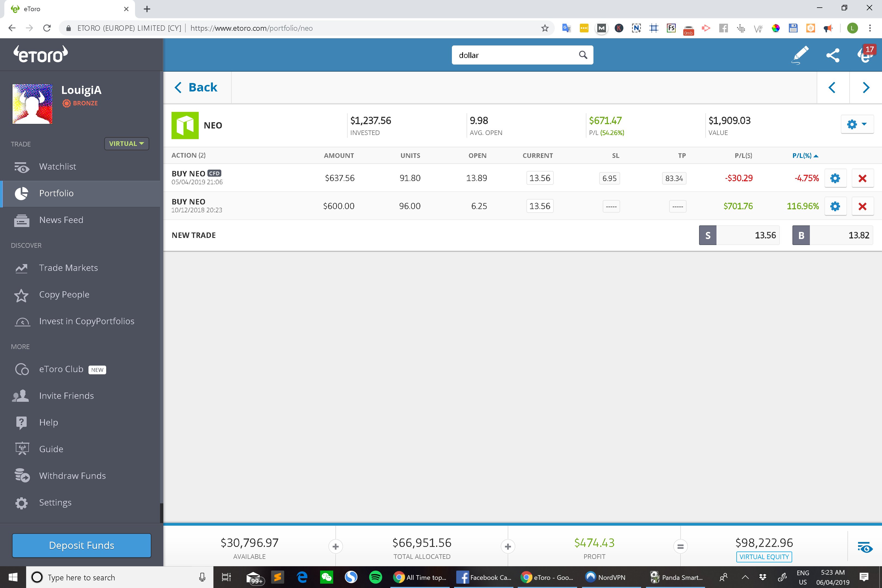882x588 pixels.
Task: Click the magnifier search icon
Action: click(x=583, y=55)
